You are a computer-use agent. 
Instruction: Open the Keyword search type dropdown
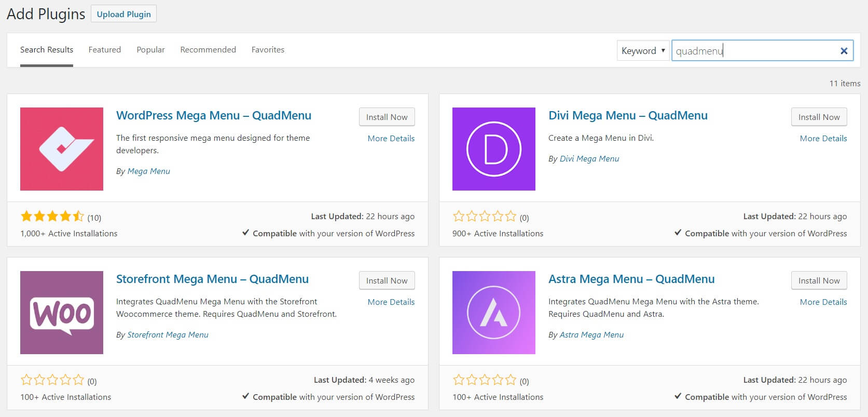pyautogui.click(x=643, y=51)
